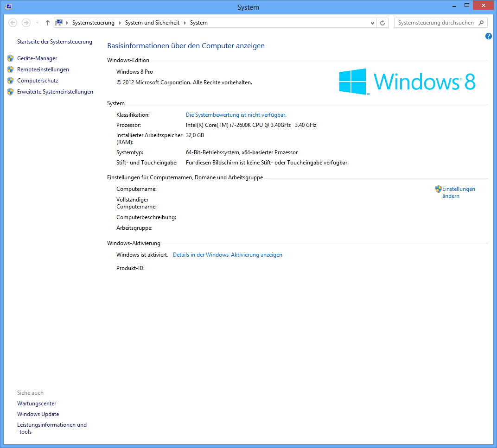497x448 pixels.
Task: Open Erweiterte Systemeinstellungen link
Action: pos(55,92)
